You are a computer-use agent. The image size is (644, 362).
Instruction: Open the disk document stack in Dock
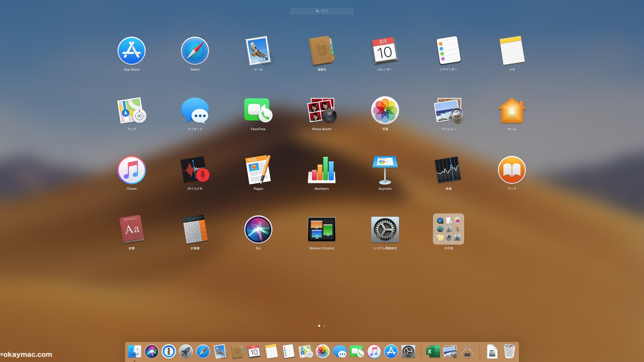[x=492, y=351]
